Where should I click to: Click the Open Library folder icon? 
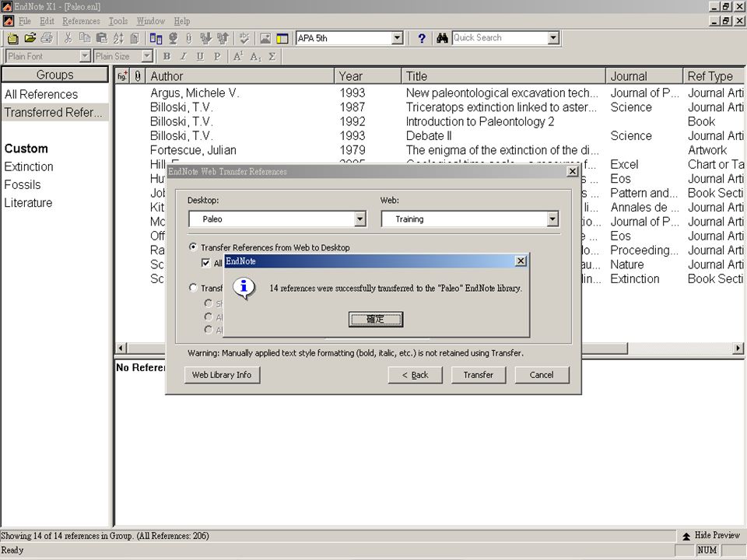coord(30,38)
